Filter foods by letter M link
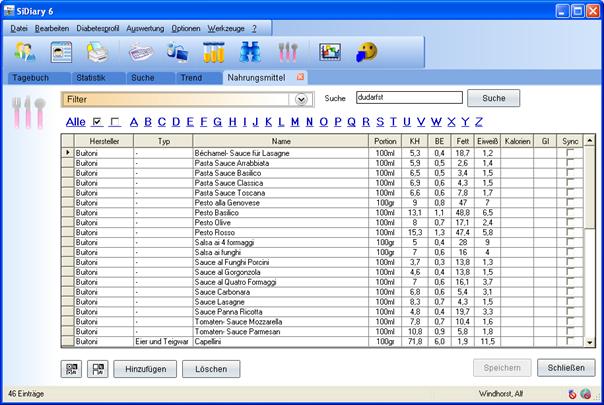The width and height of the screenshot is (604, 405). 294,122
